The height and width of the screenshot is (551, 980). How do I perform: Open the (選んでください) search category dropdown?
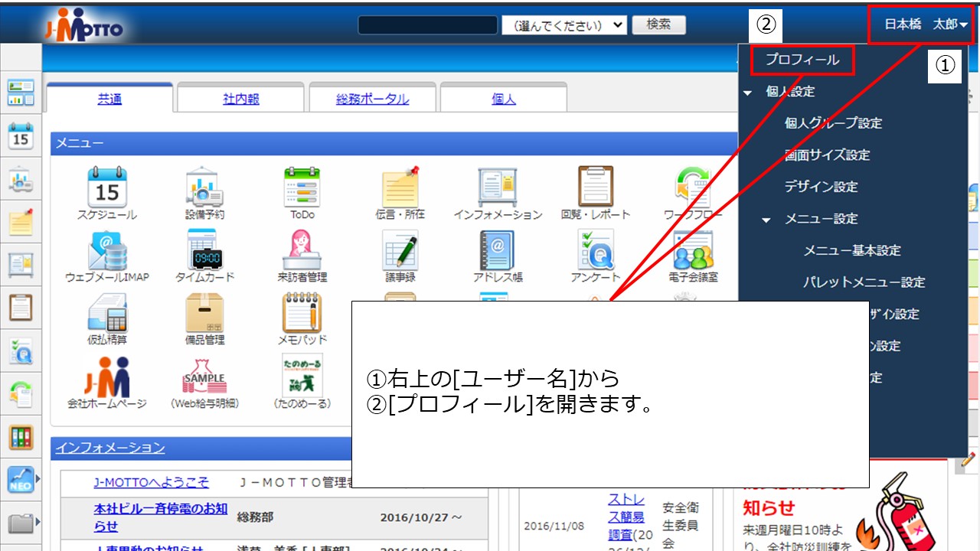click(x=564, y=25)
